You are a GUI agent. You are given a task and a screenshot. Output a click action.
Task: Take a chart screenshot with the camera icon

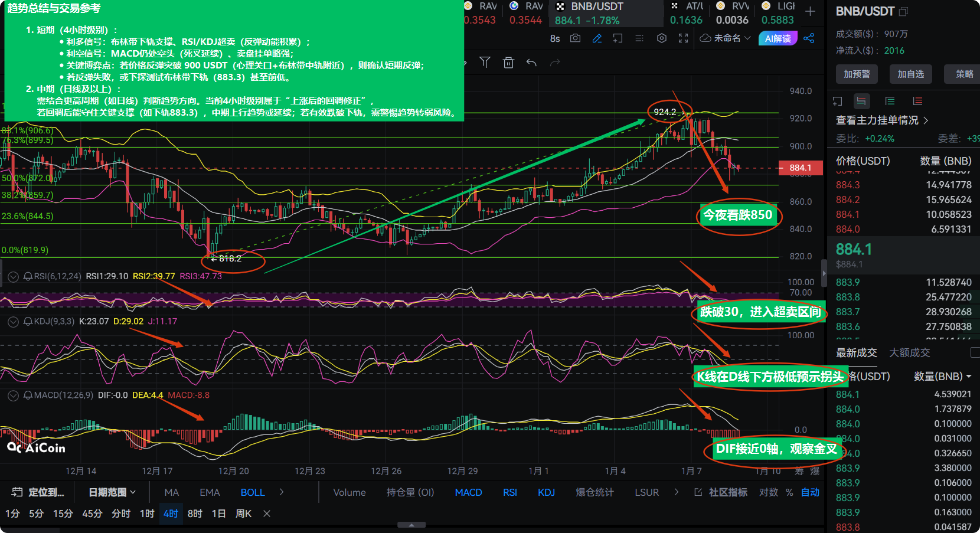coord(576,38)
